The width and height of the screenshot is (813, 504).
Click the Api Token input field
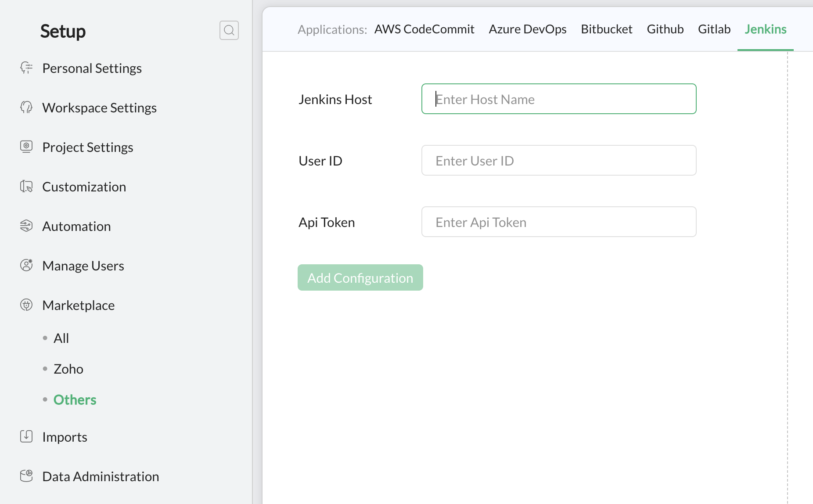[559, 222]
